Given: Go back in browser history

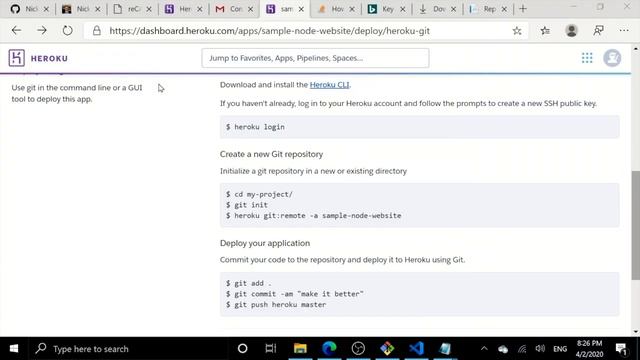Looking at the screenshot, I should pos(16,31).
